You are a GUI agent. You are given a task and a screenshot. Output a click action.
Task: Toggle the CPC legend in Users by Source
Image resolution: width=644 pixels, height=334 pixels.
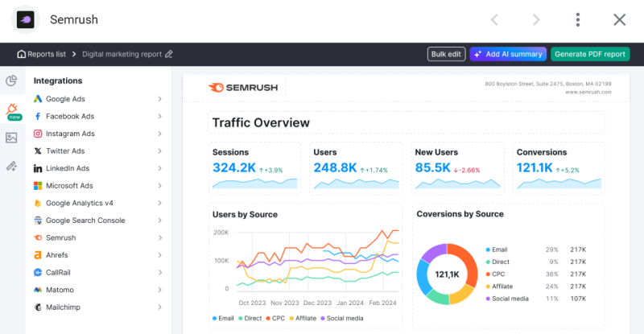275,319
